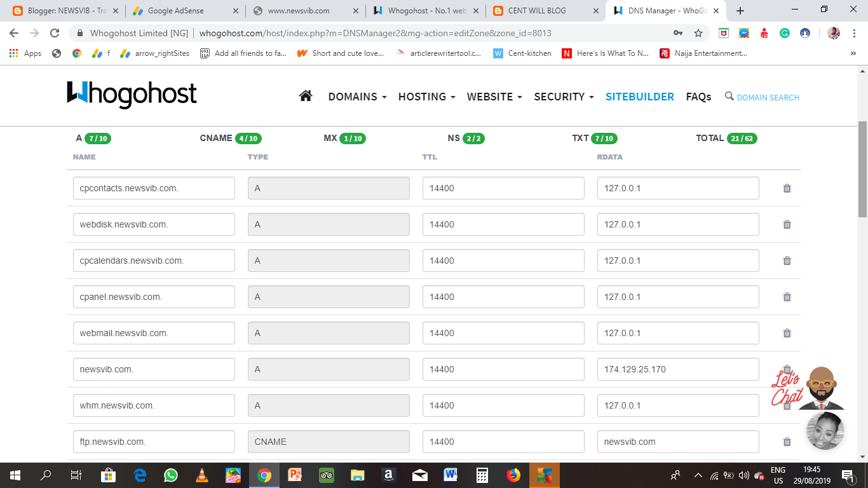
Task: Open the Chrome profile avatar
Action: 834,33
